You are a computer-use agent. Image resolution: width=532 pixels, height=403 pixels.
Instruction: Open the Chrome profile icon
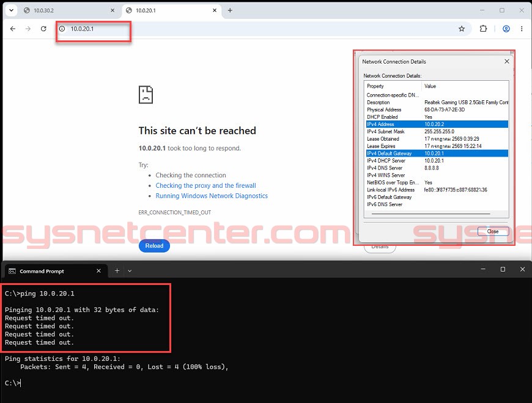click(506, 29)
